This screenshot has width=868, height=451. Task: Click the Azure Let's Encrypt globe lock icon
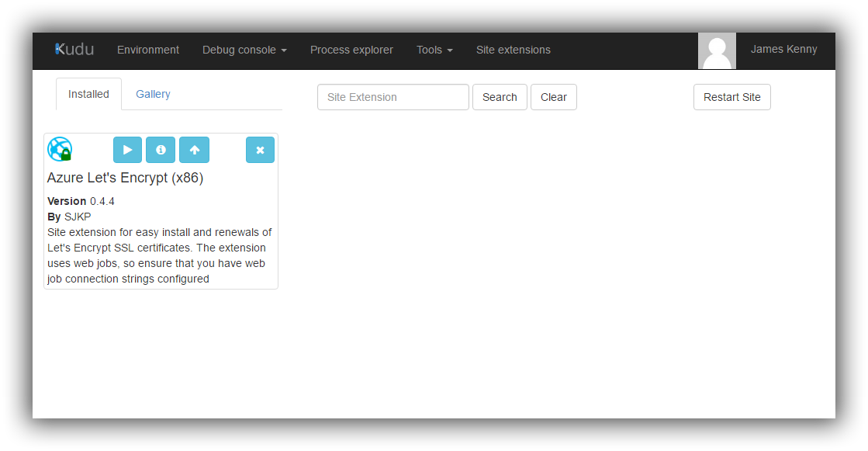click(x=60, y=149)
